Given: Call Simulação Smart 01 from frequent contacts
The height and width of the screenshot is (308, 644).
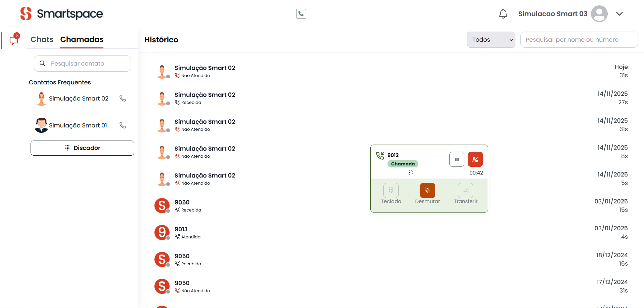Looking at the screenshot, I should (x=123, y=125).
